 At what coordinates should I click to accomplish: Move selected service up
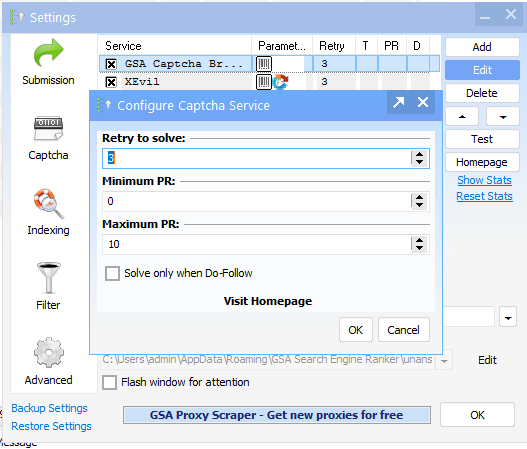462,117
